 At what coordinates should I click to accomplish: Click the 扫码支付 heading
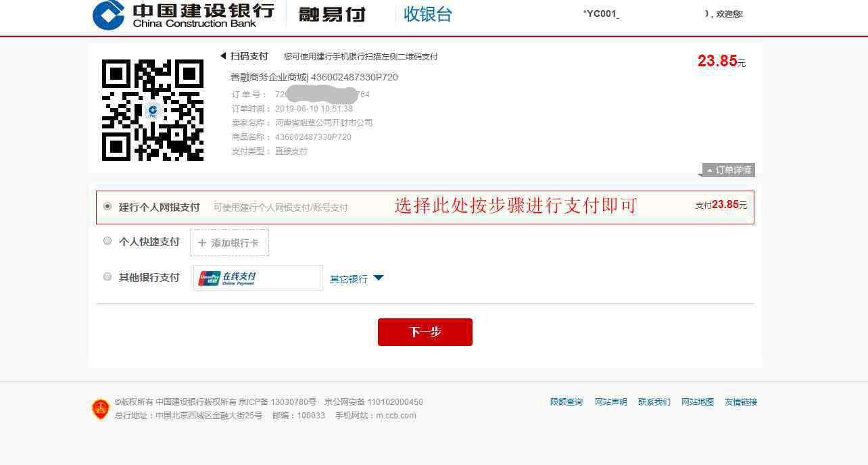pyautogui.click(x=249, y=56)
